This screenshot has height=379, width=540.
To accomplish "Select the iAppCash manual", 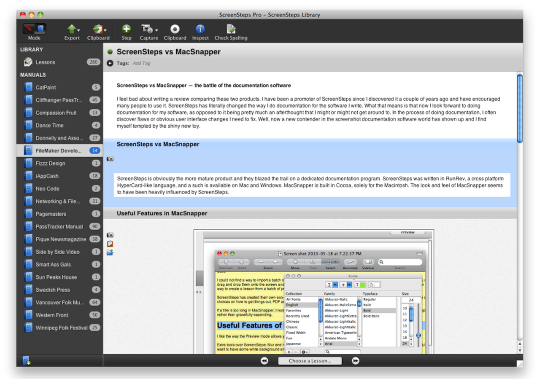I will 59,176.
